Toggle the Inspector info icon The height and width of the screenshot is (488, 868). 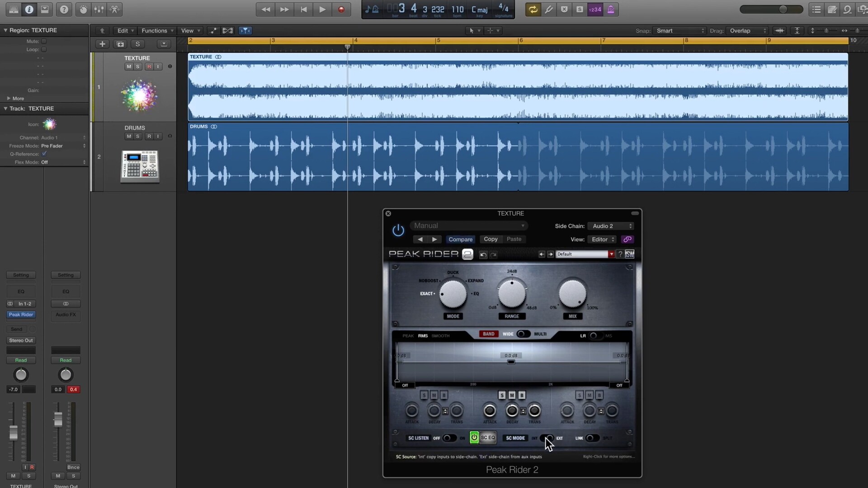[29, 9]
